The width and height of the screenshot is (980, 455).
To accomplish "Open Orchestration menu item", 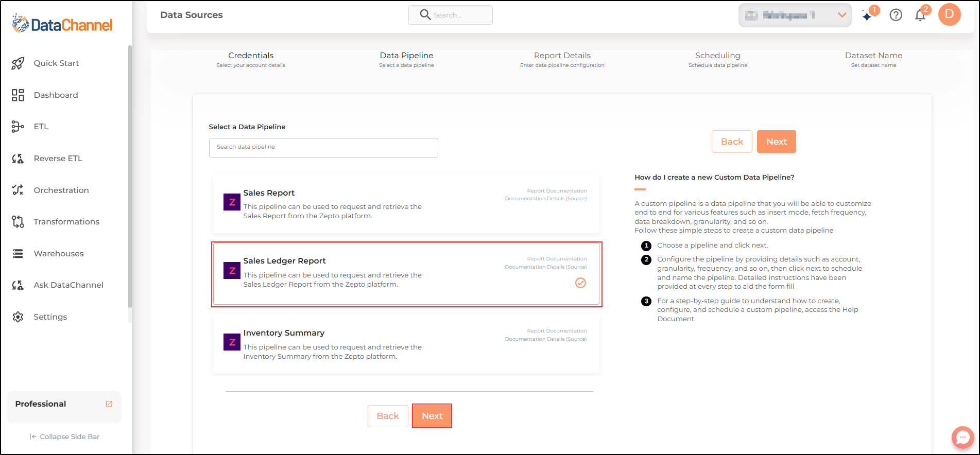I will 61,190.
